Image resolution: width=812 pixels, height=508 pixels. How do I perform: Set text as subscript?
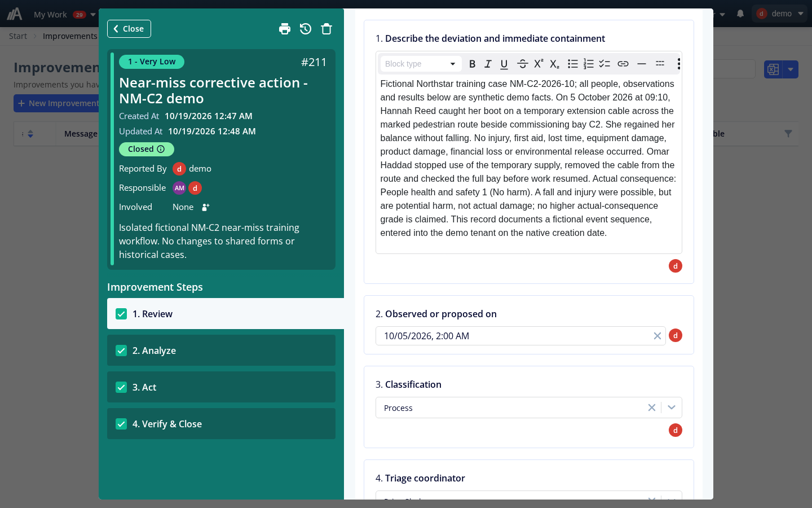tap(555, 64)
